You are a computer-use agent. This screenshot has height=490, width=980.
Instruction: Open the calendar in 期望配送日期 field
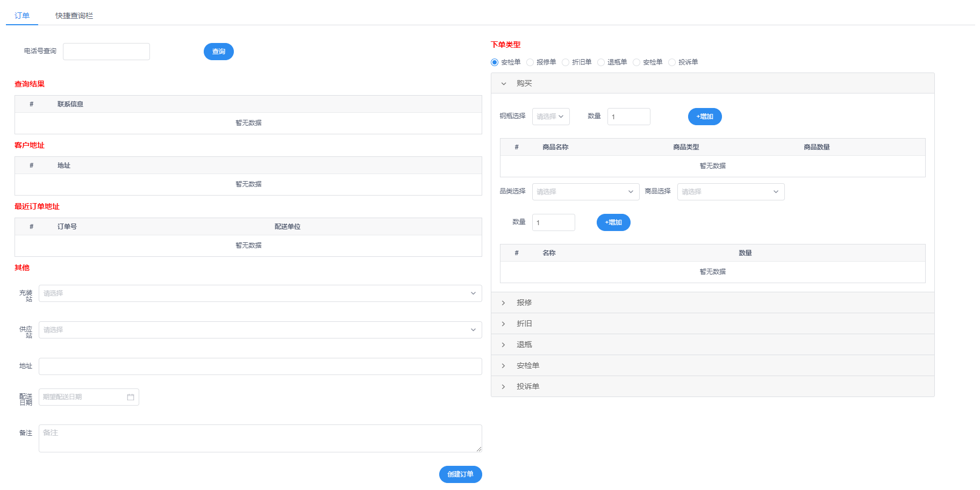89,397
